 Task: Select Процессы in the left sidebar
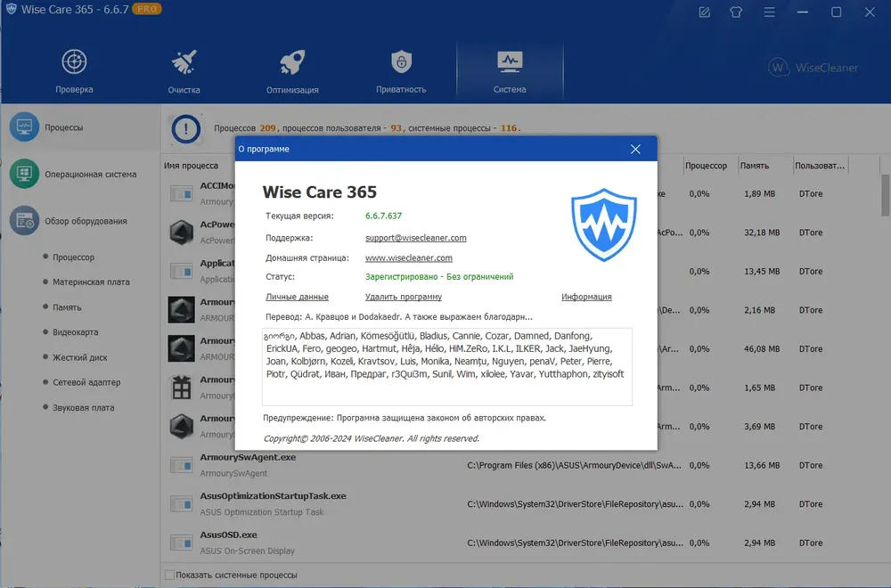64,127
